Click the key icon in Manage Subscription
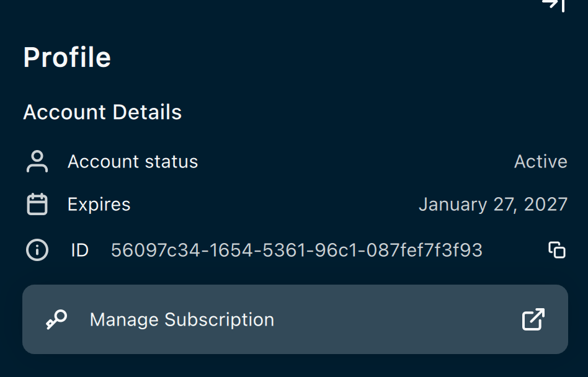 56,320
